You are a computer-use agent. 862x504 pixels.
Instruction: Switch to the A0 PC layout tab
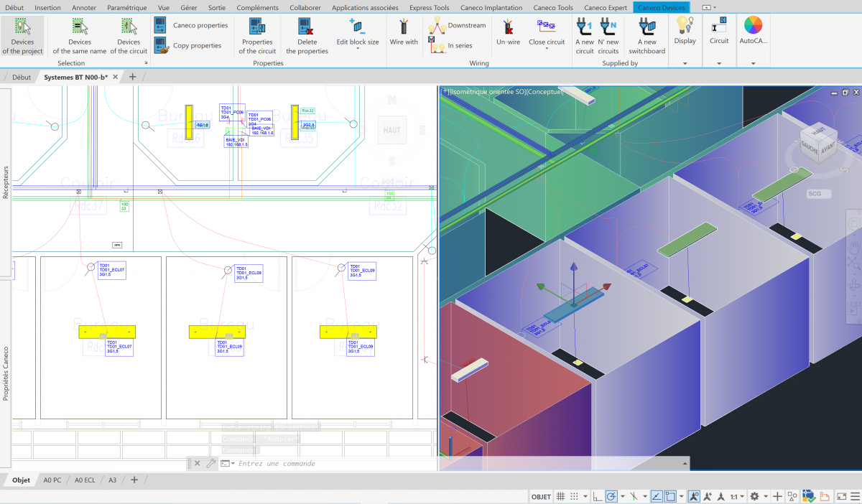(52, 480)
